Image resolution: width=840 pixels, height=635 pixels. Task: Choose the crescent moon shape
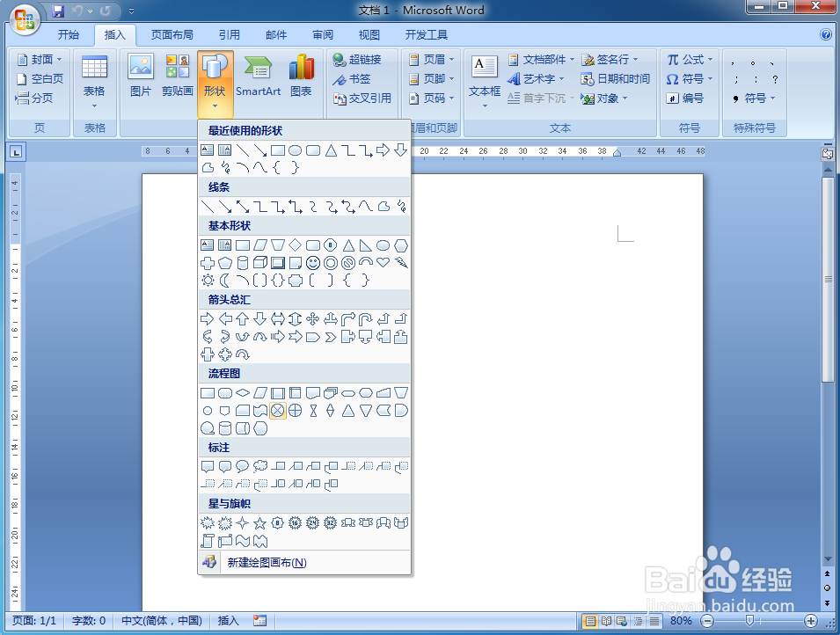(x=225, y=280)
